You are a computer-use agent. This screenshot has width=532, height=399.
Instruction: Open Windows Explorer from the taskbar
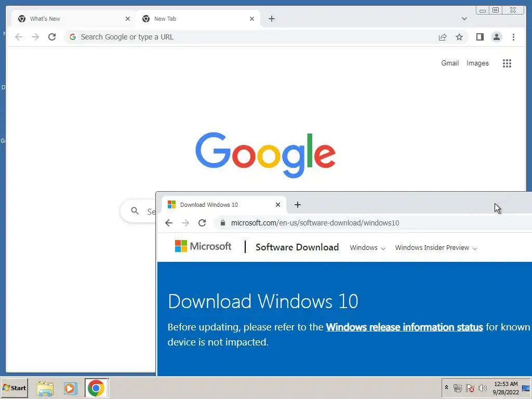(x=45, y=388)
